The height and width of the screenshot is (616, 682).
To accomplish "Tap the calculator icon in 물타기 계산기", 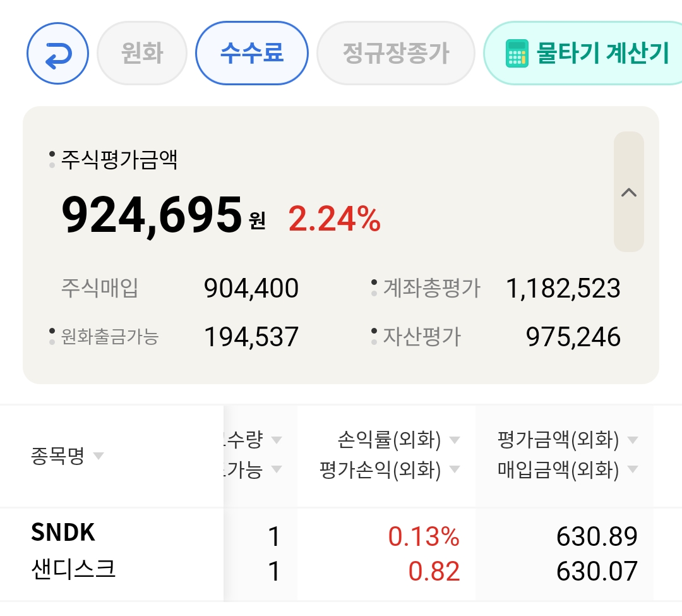I will pyautogui.click(x=517, y=54).
